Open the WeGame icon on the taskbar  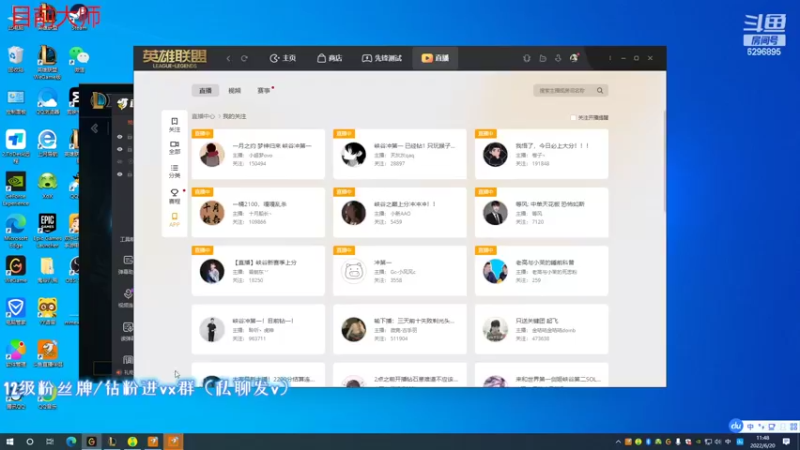pyautogui.click(x=91, y=441)
